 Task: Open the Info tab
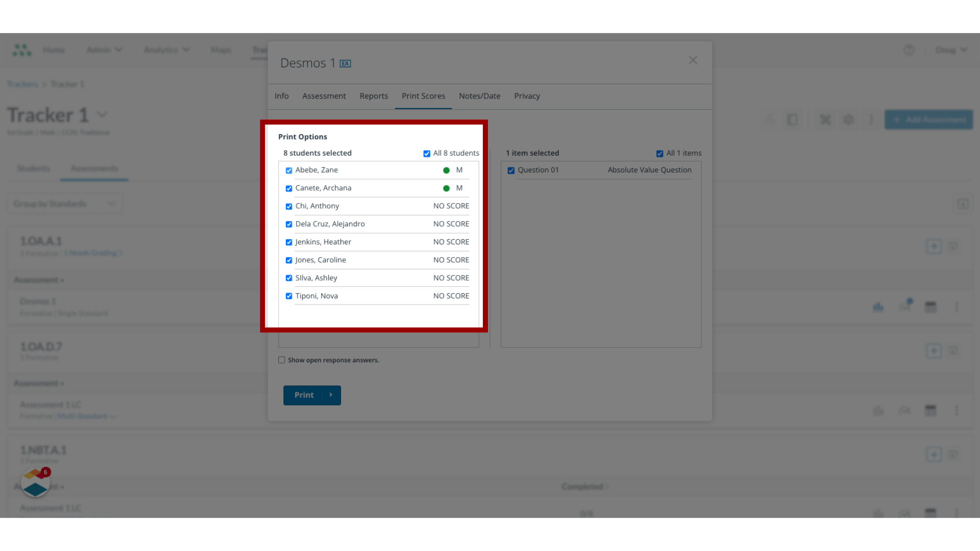click(281, 96)
